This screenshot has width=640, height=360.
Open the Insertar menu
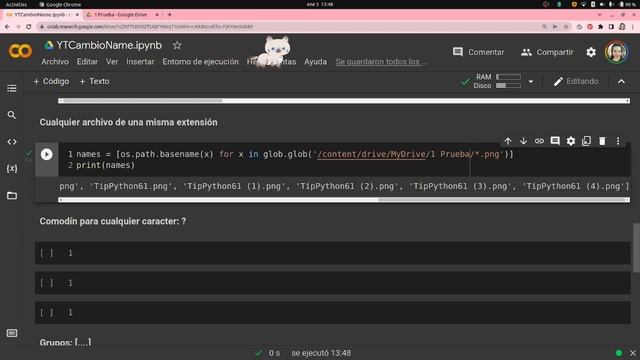coord(140,62)
